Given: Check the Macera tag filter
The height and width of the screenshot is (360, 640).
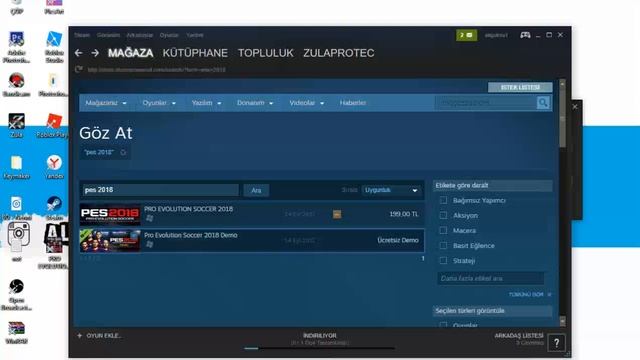Looking at the screenshot, I should tap(443, 231).
